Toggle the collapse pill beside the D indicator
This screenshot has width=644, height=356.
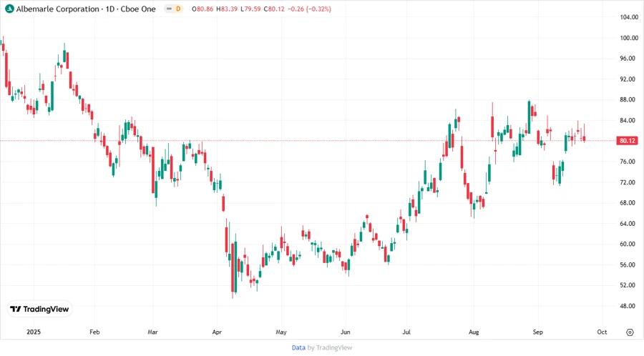pyautogui.click(x=169, y=9)
